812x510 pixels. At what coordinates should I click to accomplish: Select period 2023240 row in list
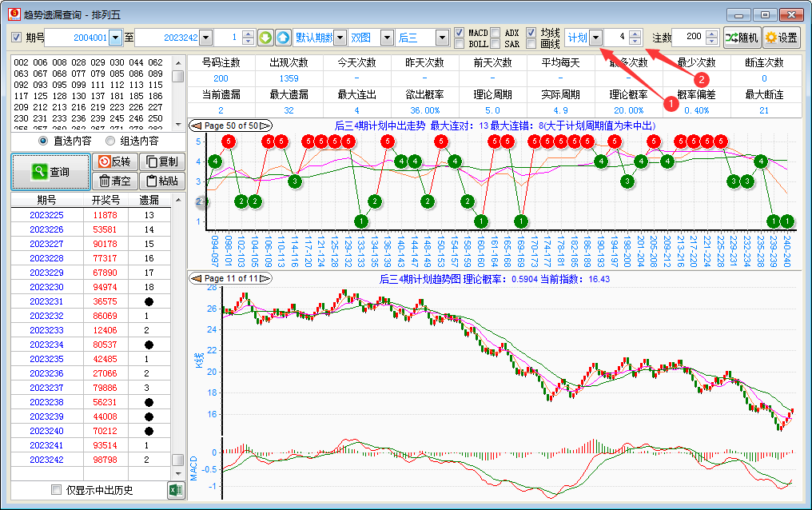[x=46, y=431]
